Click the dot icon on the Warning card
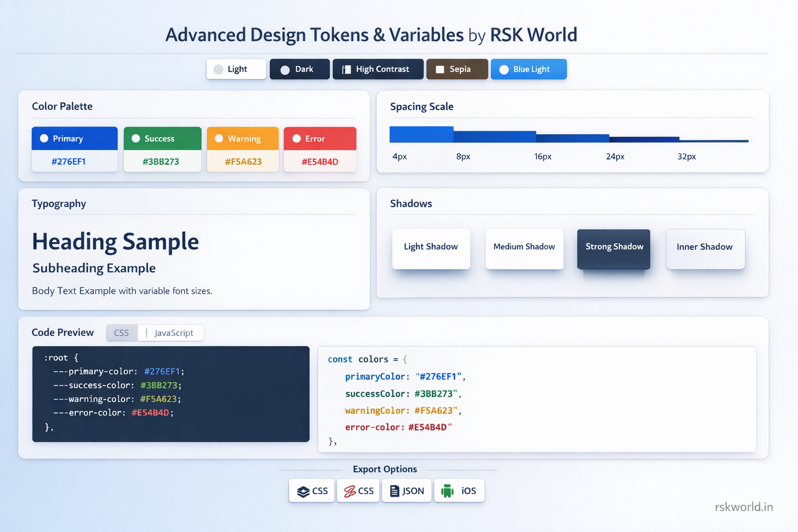The image size is (798, 532). [219, 138]
